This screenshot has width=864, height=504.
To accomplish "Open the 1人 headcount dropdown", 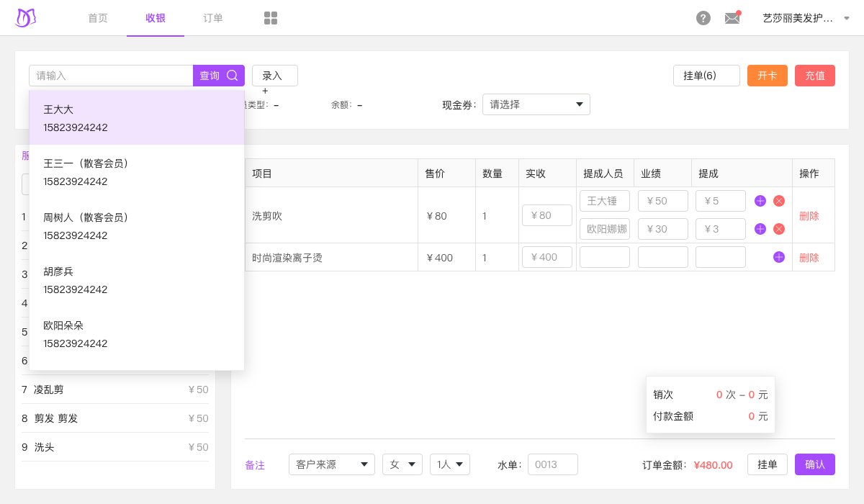I will pyautogui.click(x=449, y=464).
